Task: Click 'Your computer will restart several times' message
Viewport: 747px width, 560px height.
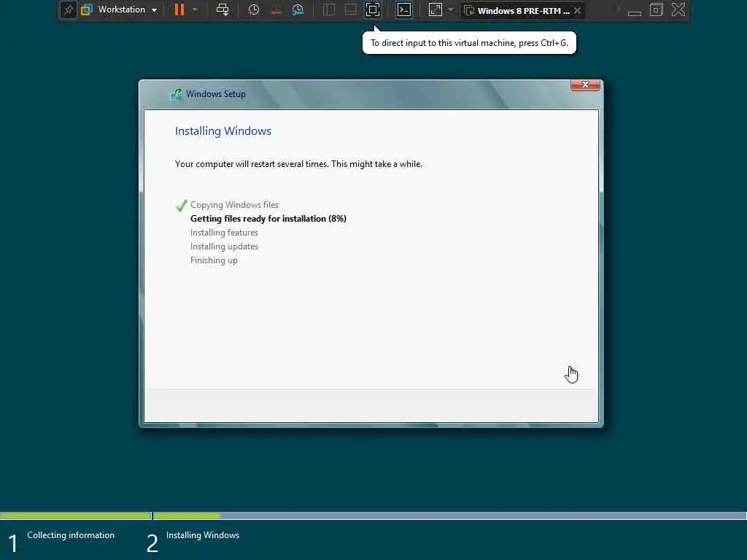Action: [298, 164]
